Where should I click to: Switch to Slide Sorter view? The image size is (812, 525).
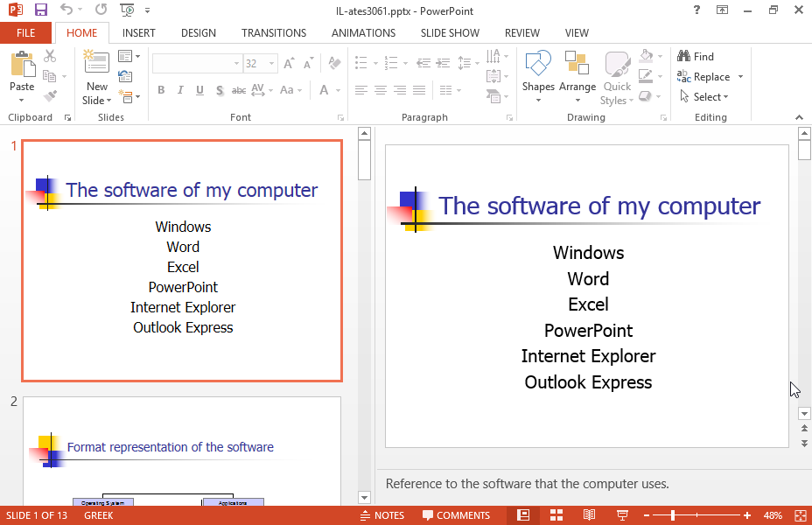[x=556, y=515]
